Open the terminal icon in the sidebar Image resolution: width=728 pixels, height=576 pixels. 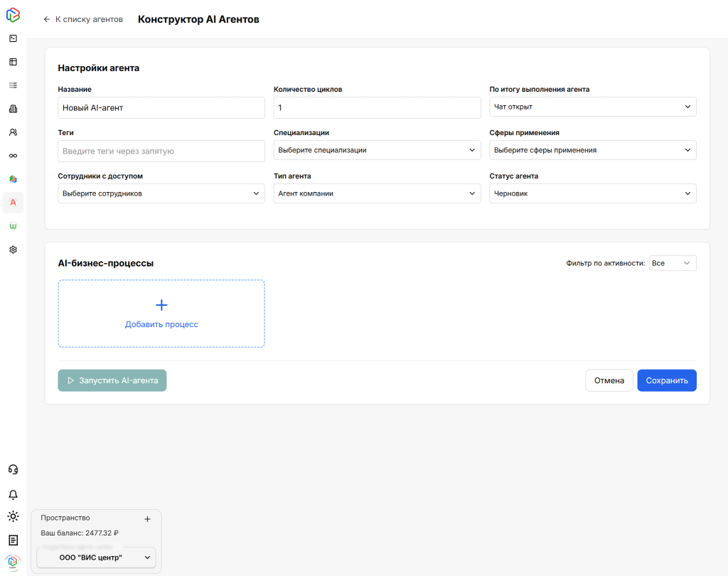pos(13,38)
